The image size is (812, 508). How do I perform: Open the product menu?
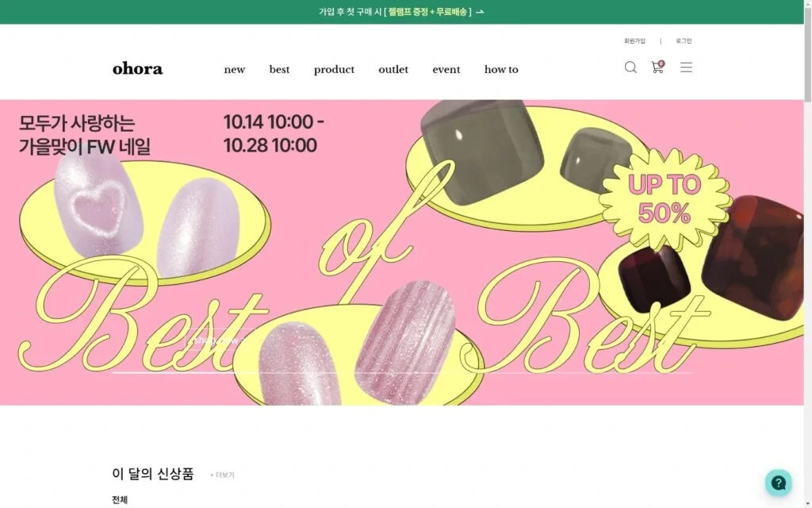point(334,70)
